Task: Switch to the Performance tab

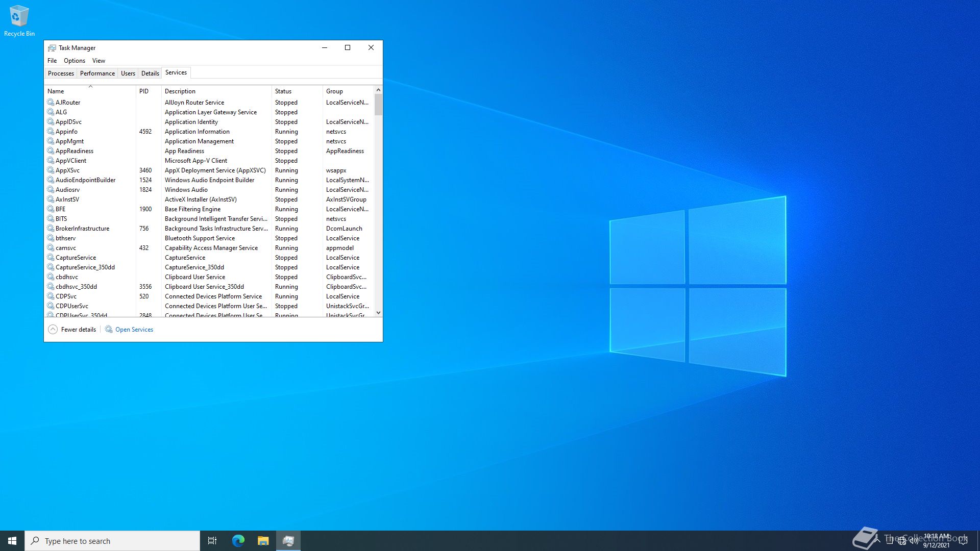Action: (x=97, y=73)
